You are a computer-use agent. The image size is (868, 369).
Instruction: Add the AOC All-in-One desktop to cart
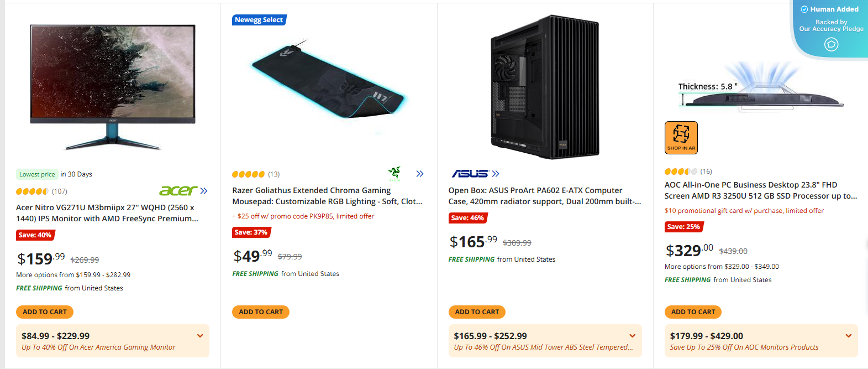pos(692,311)
